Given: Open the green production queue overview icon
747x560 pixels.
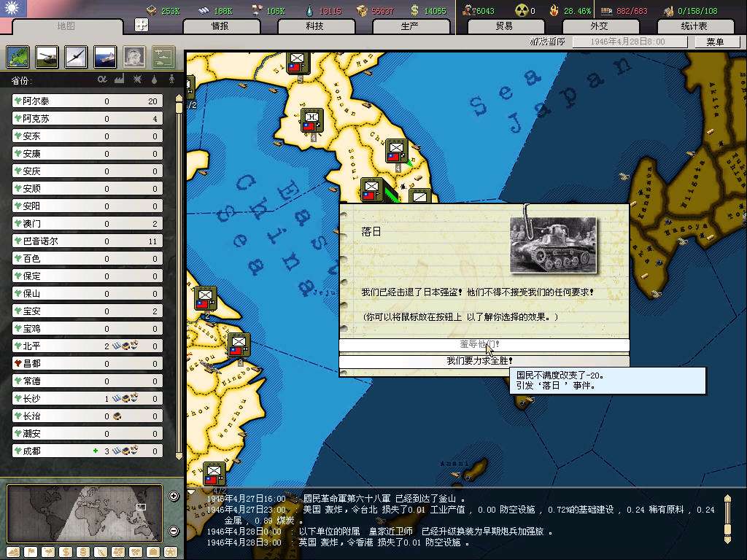Looking at the screenshot, I should tap(163, 57).
